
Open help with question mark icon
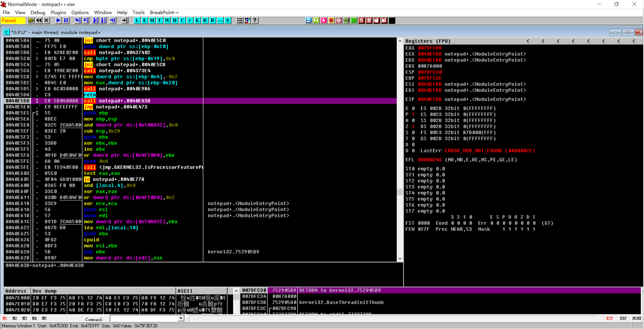pyautogui.click(x=255, y=20)
